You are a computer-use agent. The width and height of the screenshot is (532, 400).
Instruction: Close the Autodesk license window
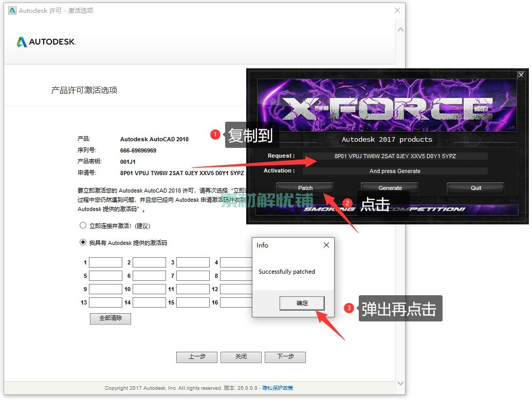[x=397, y=10]
